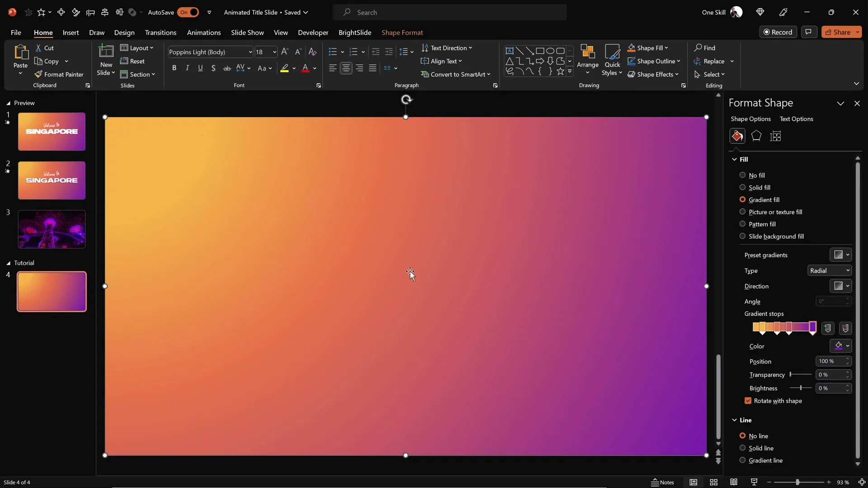Collapse the Line section
Image resolution: width=868 pixels, height=488 pixels.
(734, 420)
